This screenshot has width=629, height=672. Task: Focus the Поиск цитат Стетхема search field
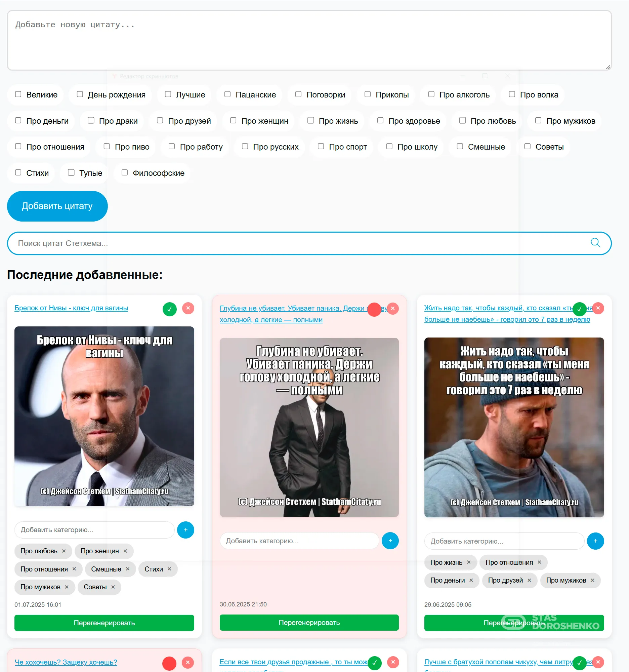click(x=309, y=243)
